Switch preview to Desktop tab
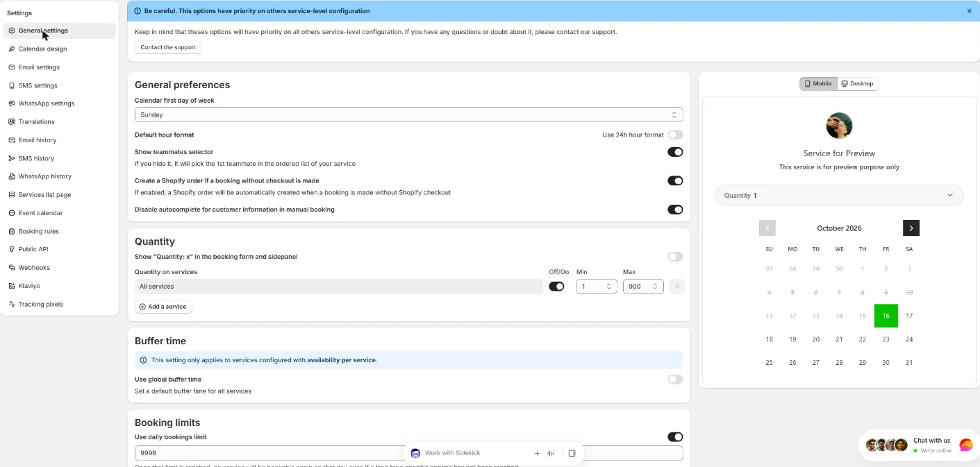980x467 pixels. coord(858,84)
